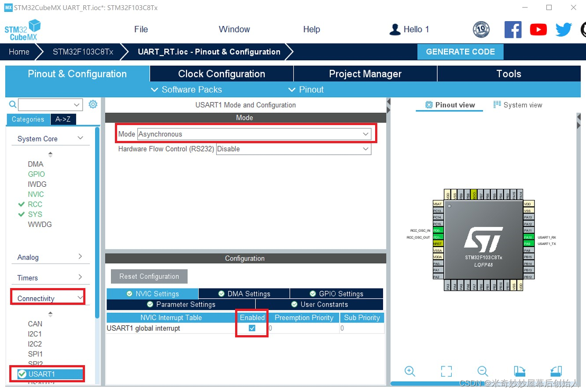Switch to Clock Configuration tab

(221, 74)
